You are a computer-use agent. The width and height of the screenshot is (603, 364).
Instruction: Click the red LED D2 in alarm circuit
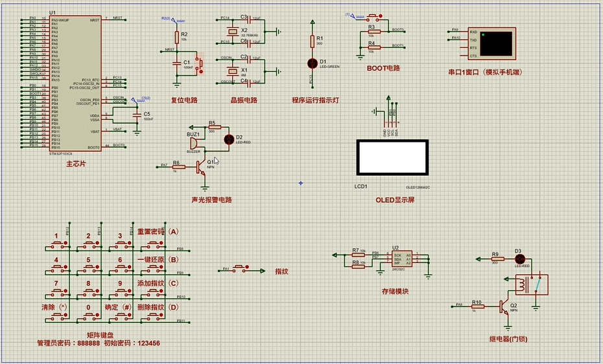(228, 139)
